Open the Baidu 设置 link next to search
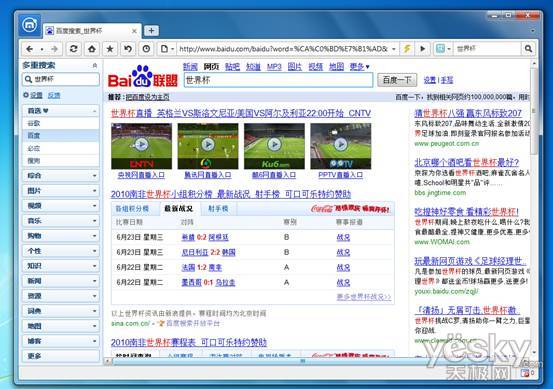Image resolution: width=553 pixels, height=389 pixels. (x=429, y=80)
